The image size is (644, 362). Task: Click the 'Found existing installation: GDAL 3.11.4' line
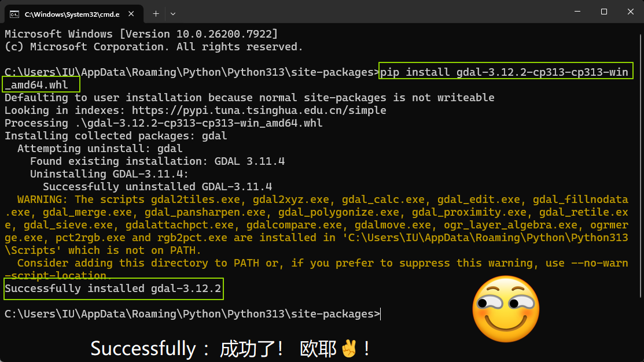157,161
